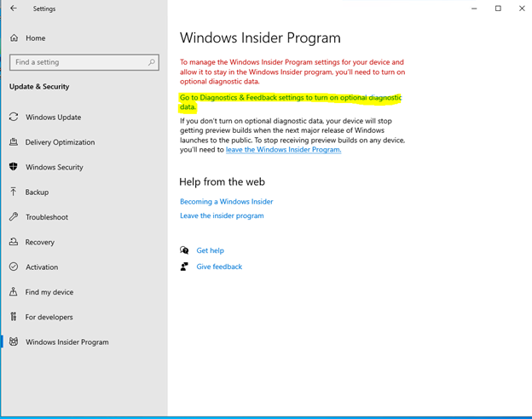Close the Settings window
This screenshot has height=419, width=532.
522,9
